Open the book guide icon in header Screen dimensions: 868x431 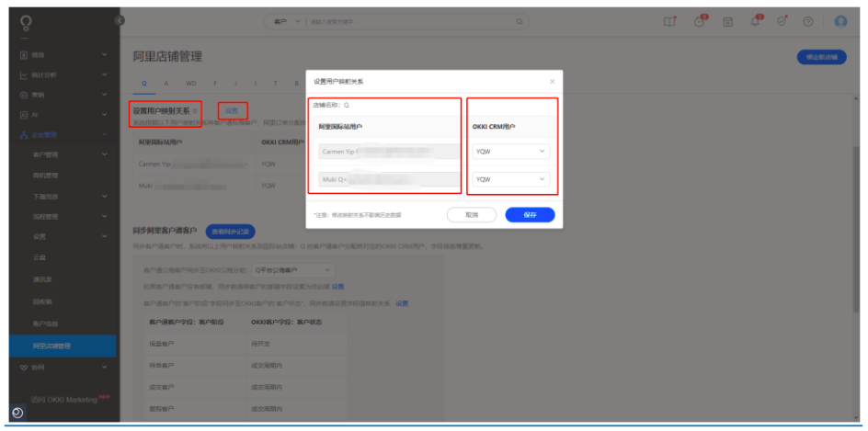click(x=670, y=21)
